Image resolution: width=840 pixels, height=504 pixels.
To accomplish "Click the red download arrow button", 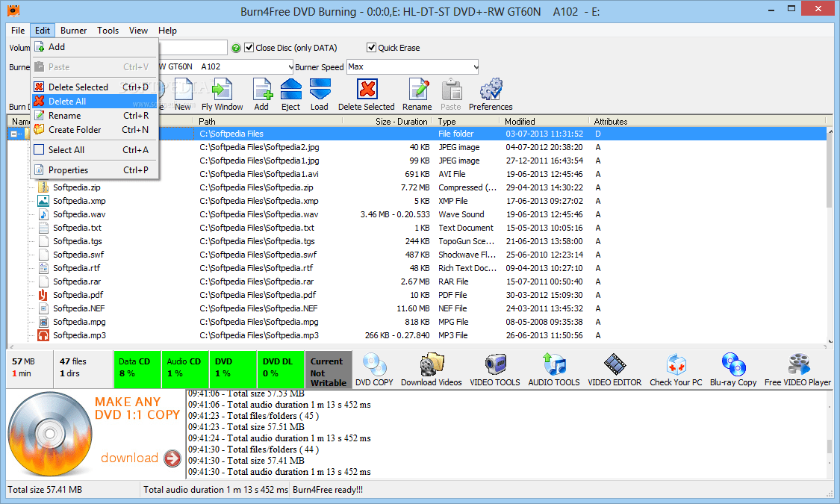I will (172, 458).
